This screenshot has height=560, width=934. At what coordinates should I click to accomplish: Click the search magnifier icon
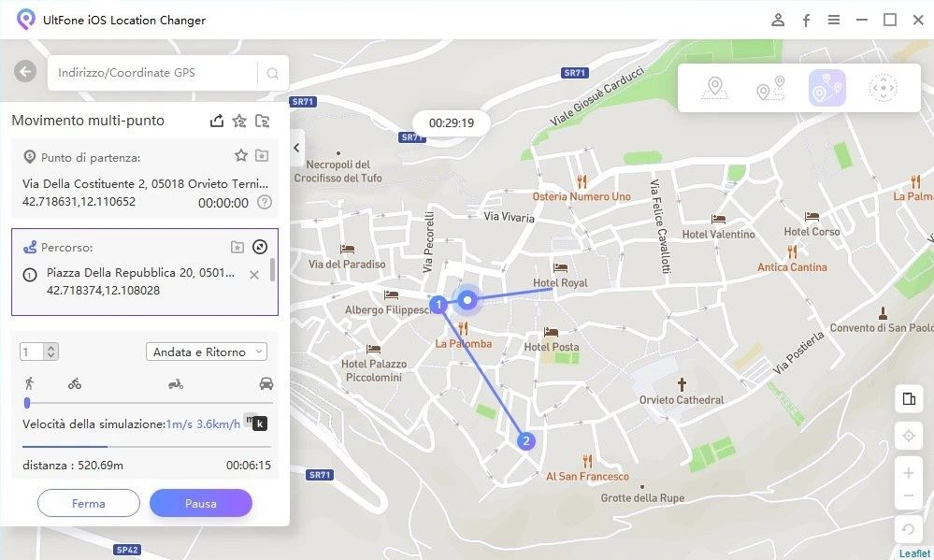[273, 73]
